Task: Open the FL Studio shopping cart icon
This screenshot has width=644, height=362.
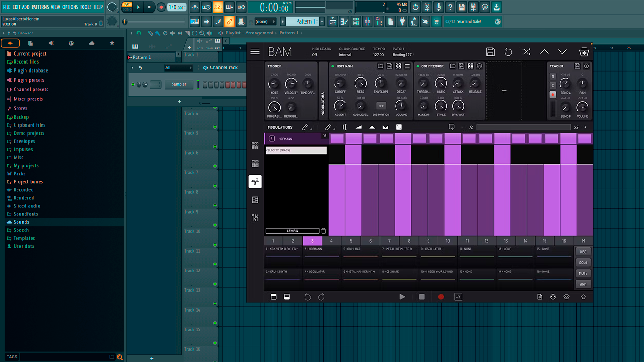Action: tap(437, 22)
